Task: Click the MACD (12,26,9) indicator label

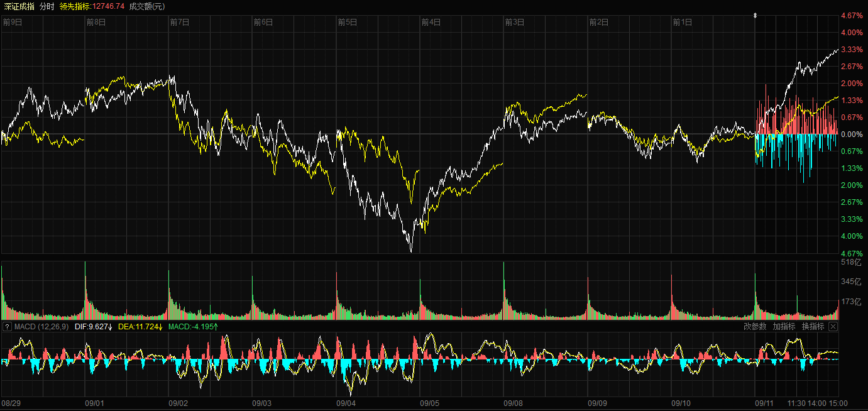Action: pyautogui.click(x=41, y=327)
